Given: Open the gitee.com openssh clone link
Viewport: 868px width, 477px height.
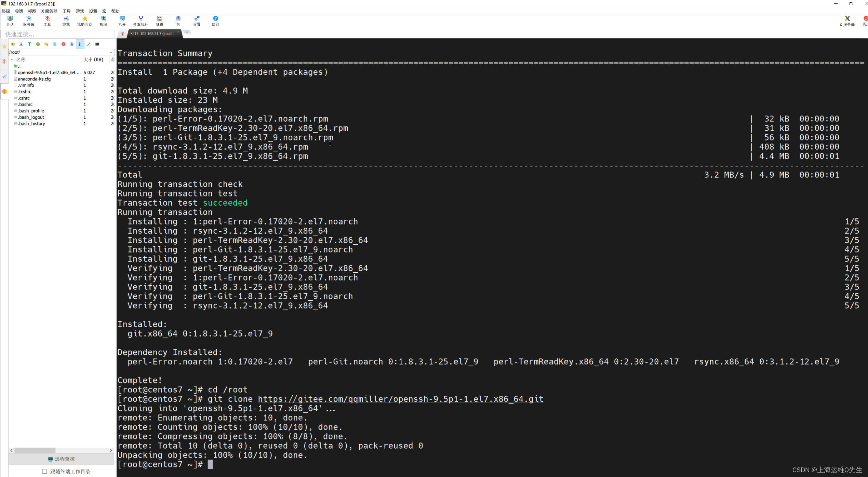Looking at the screenshot, I should (x=400, y=399).
